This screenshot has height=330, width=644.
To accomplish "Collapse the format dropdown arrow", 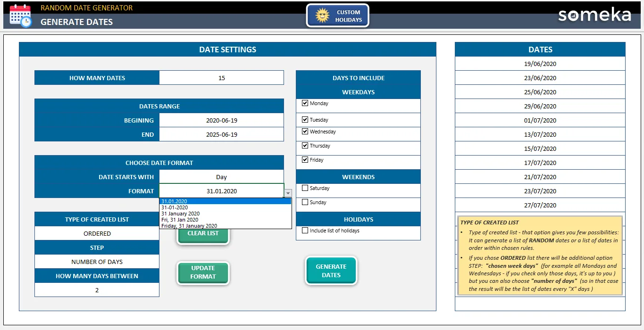I will tap(288, 193).
